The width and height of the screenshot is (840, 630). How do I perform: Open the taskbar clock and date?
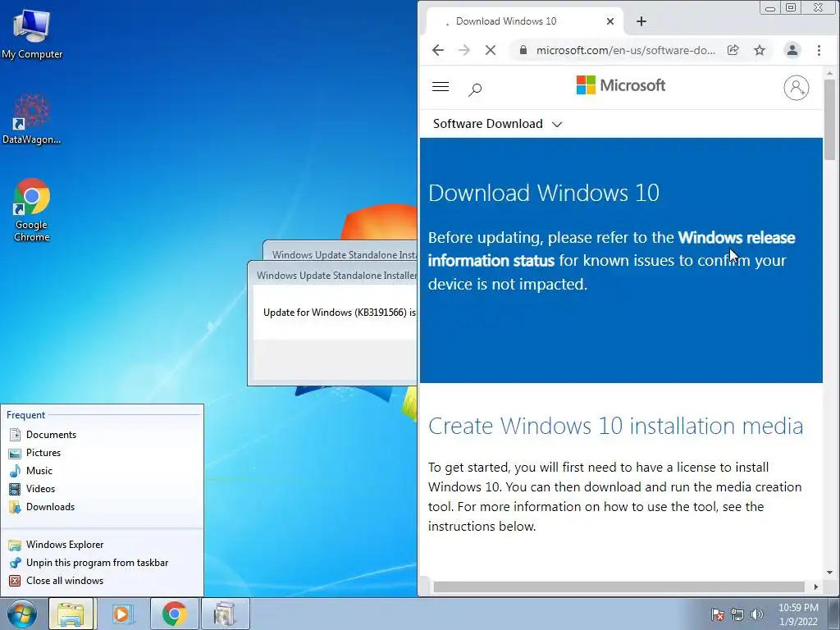(x=798, y=614)
